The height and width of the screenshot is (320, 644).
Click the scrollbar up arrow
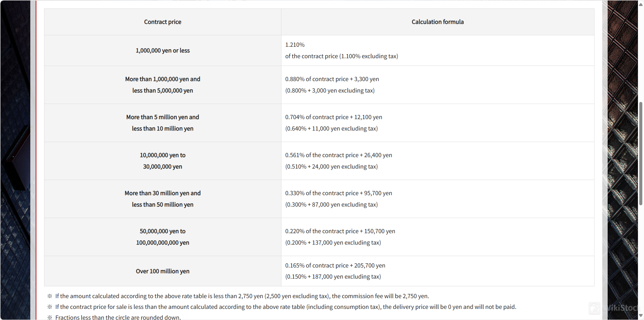640,4
